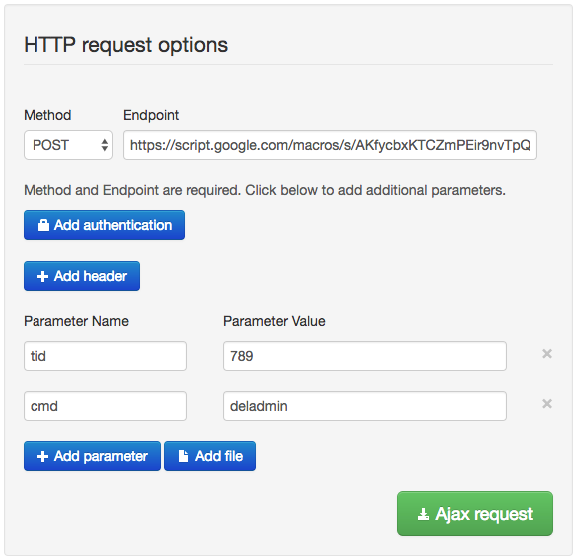The image size is (577, 560).
Task: Click the plus icon on Add header
Action: 42,276
